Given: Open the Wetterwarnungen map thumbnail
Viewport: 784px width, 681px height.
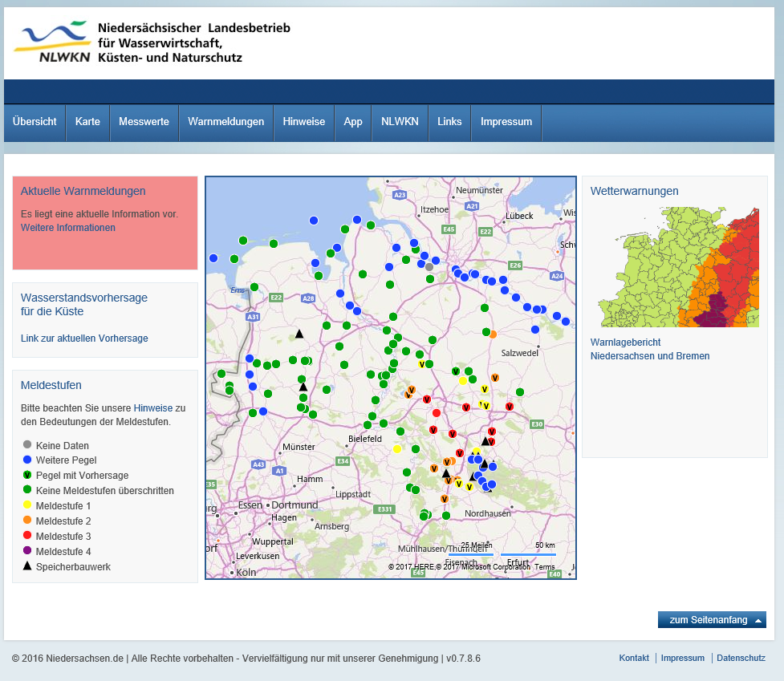Looking at the screenshot, I should 679,267.
